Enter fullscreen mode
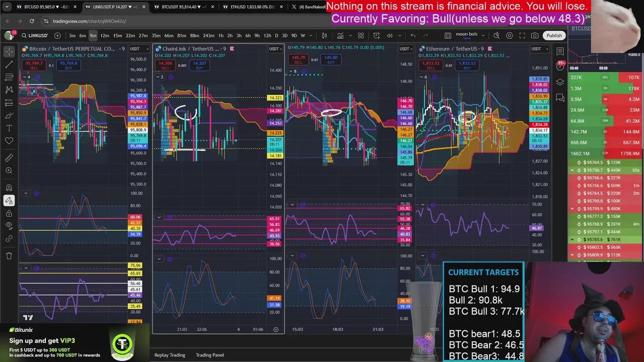The height and width of the screenshot is (362, 644). [522, 36]
